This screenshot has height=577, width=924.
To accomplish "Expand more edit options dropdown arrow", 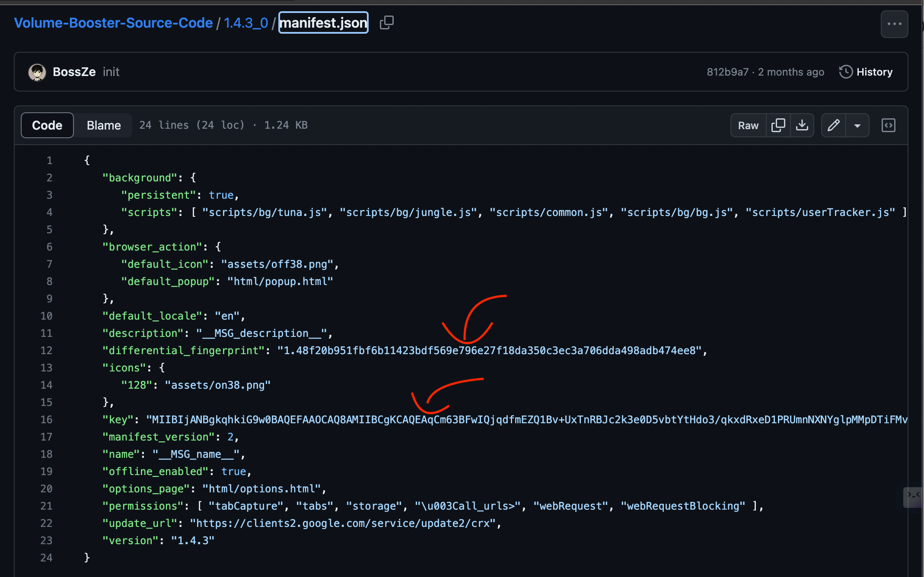I will (x=857, y=126).
